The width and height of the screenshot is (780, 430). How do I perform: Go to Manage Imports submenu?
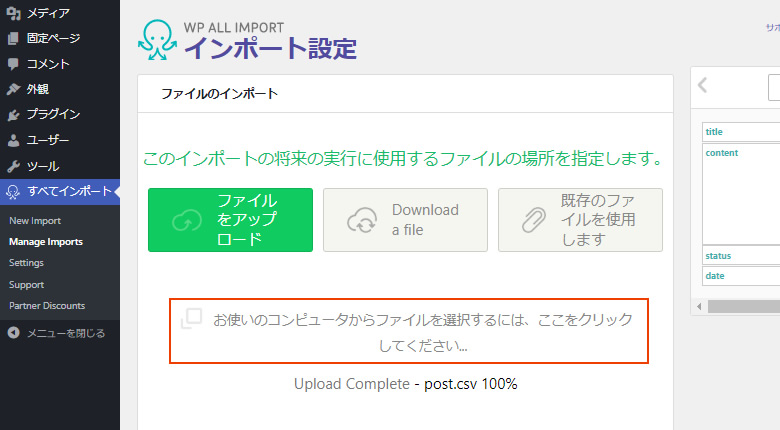click(x=45, y=242)
